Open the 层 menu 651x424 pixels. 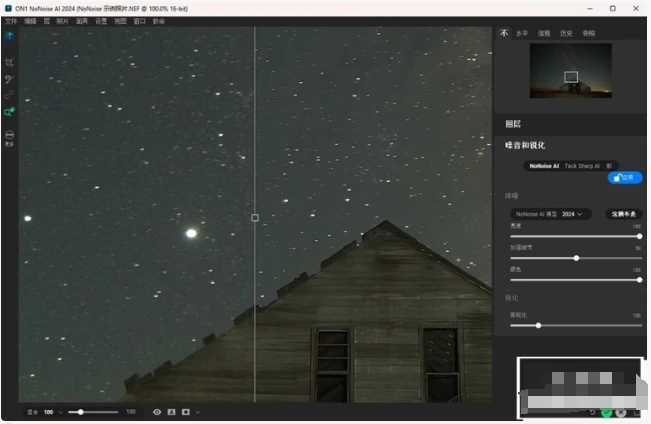click(x=46, y=21)
